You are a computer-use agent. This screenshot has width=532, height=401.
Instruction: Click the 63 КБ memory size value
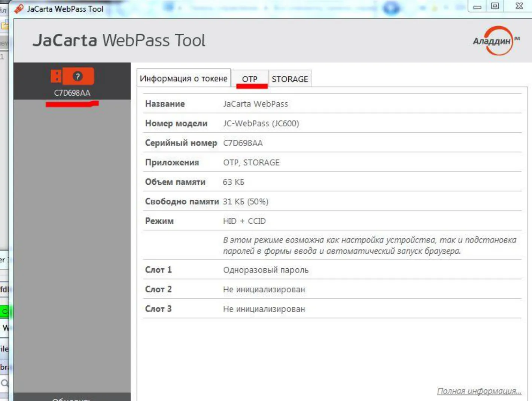pos(234,182)
